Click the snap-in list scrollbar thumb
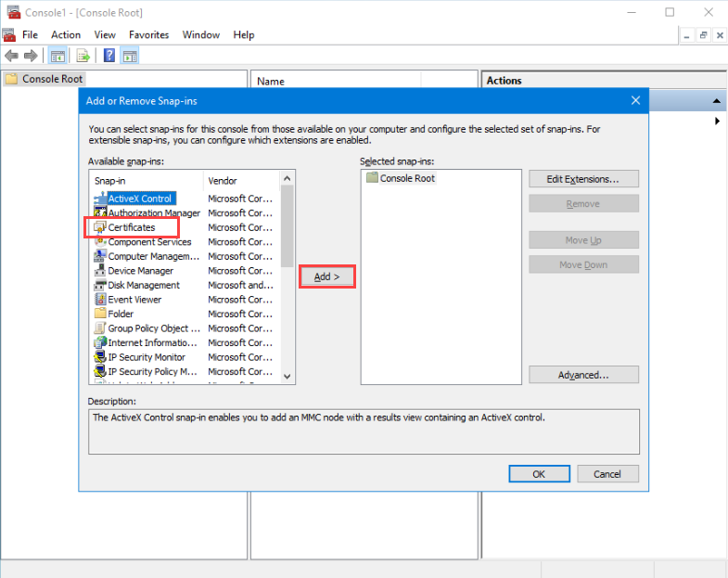This screenshot has width=728, height=578. (x=287, y=226)
